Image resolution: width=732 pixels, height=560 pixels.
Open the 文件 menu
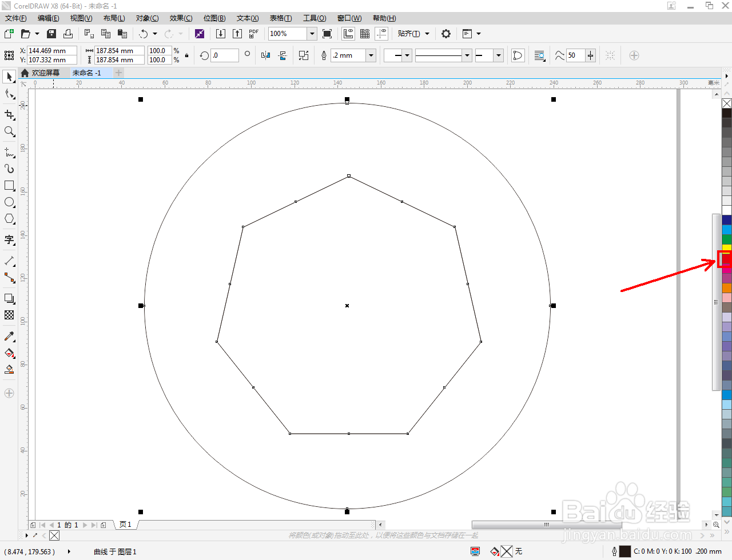[16, 18]
